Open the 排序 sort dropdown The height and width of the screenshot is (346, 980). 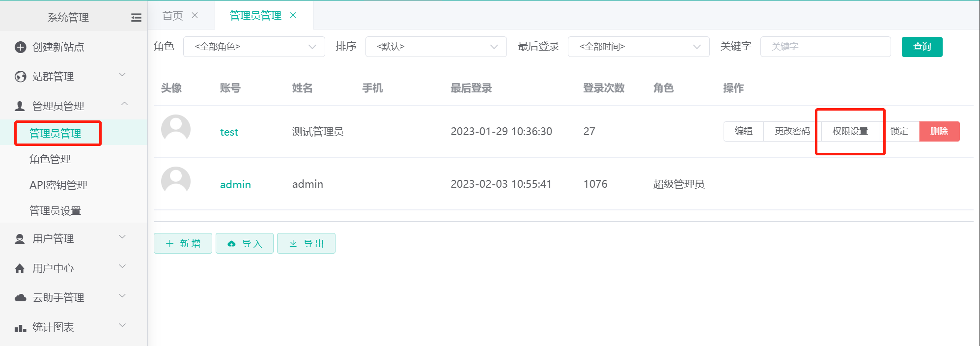pyautogui.click(x=436, y=47)
